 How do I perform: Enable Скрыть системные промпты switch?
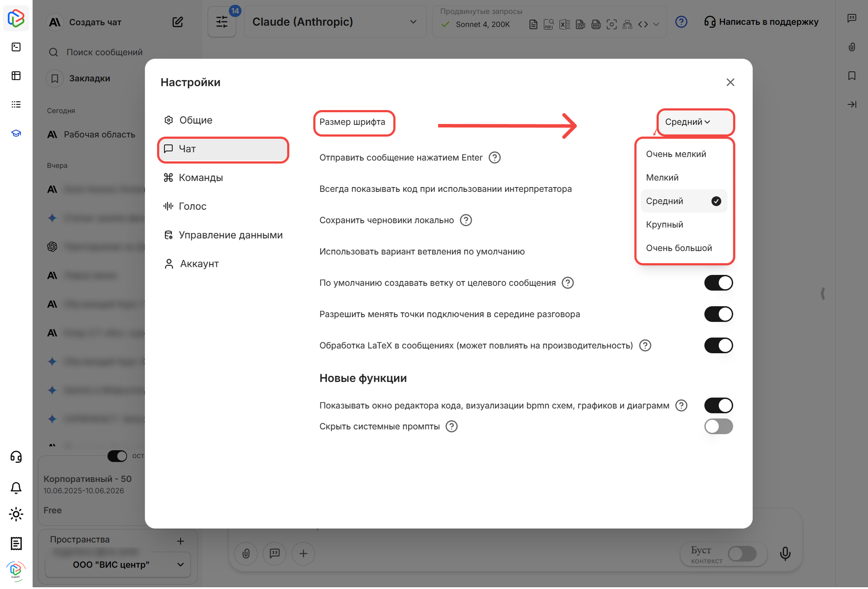(719, 426)
